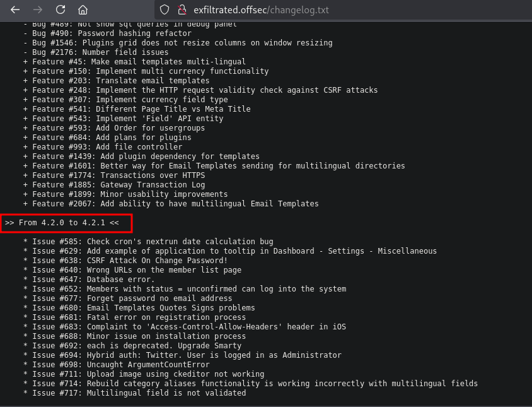Click Bug #490 Password hashing refactor line
532x407 pixels.
107,33
